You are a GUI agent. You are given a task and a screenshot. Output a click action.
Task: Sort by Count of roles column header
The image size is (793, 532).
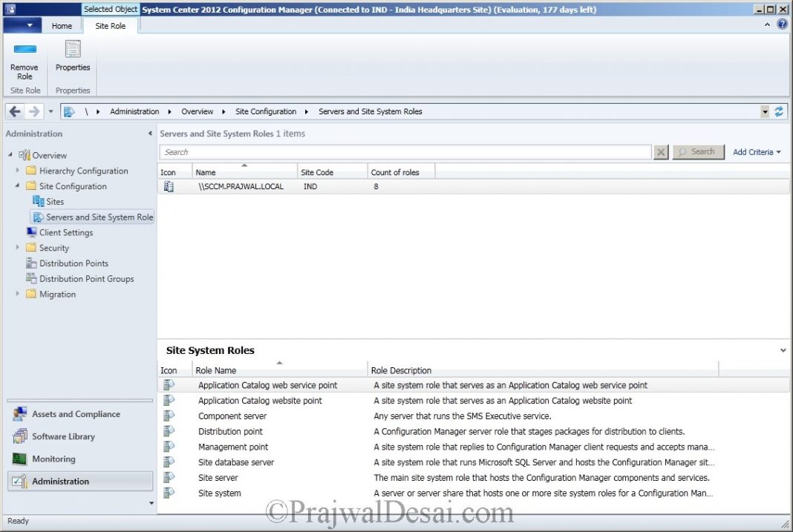(401, 172)
